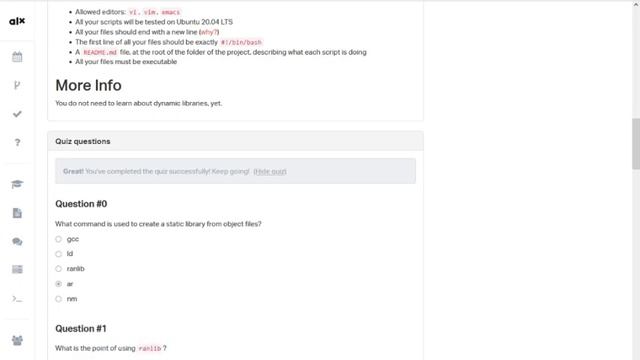Click the 'Question #0' heading
The height and width of the screenshot is (360, 640).
[81, 204]
